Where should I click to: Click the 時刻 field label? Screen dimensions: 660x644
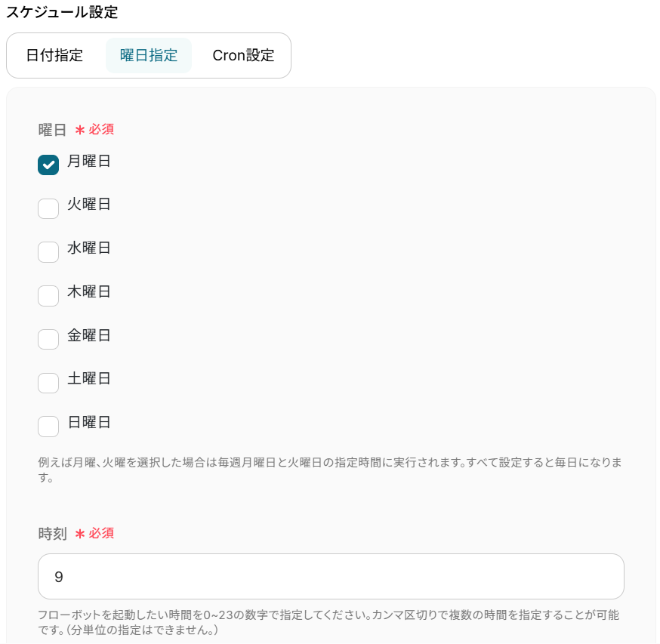53,534
